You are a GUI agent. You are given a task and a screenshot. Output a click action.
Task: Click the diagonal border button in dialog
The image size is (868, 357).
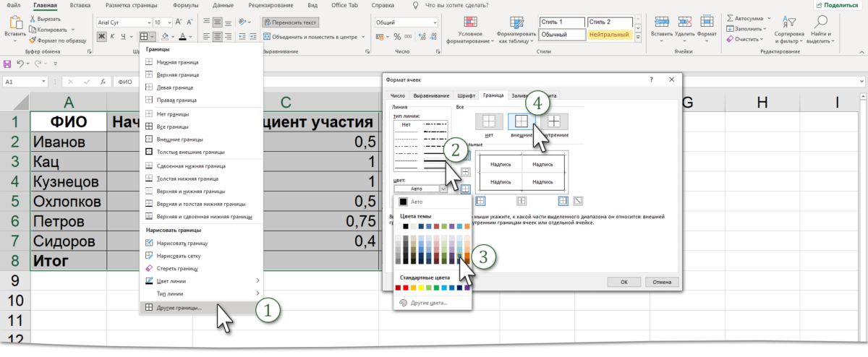578,200
